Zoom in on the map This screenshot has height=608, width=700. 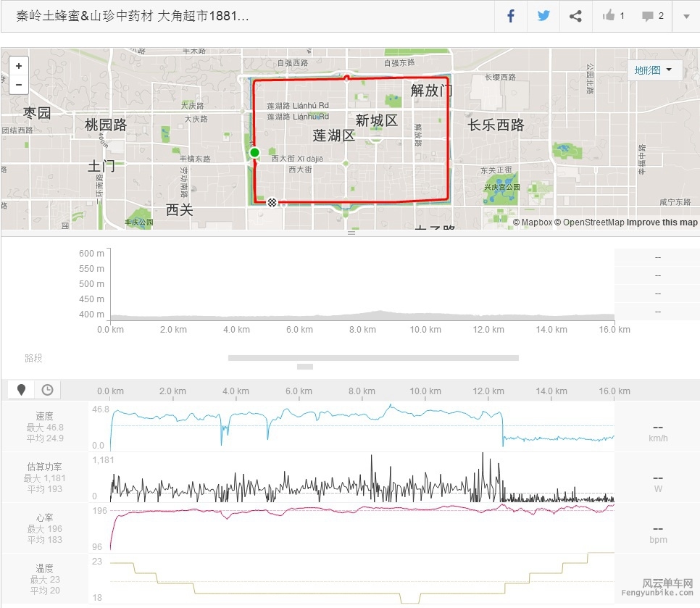point(18,66)
